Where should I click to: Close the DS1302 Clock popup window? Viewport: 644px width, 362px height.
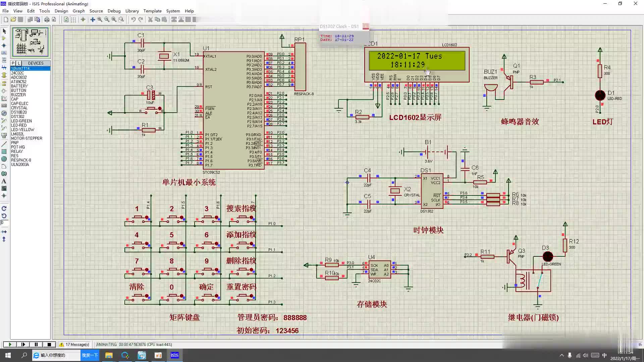tap(366, 26)
